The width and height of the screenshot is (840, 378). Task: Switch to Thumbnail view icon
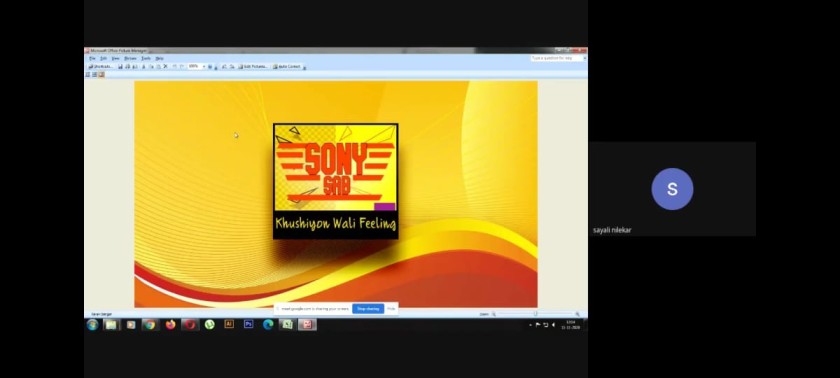[x=87, y=74]
